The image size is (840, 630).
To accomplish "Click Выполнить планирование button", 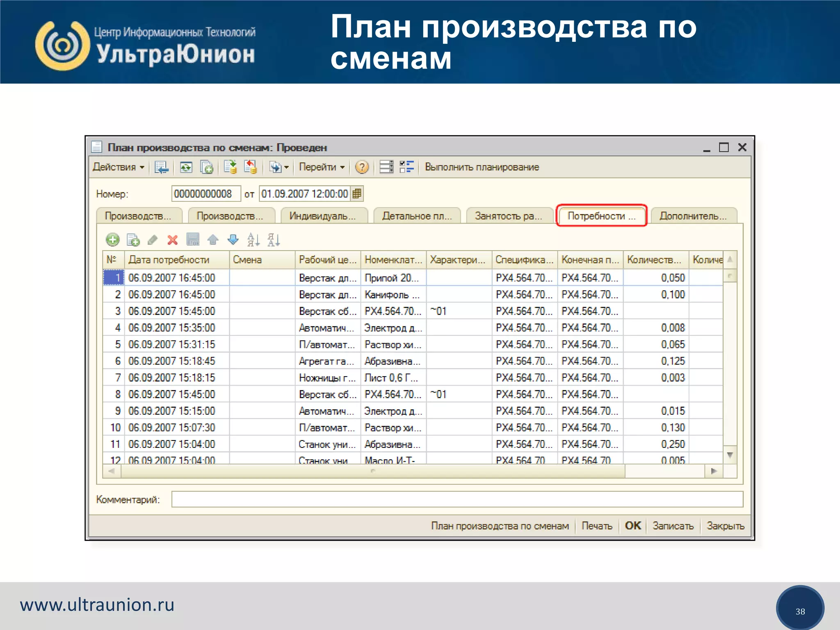I will (x=482, y=167).
